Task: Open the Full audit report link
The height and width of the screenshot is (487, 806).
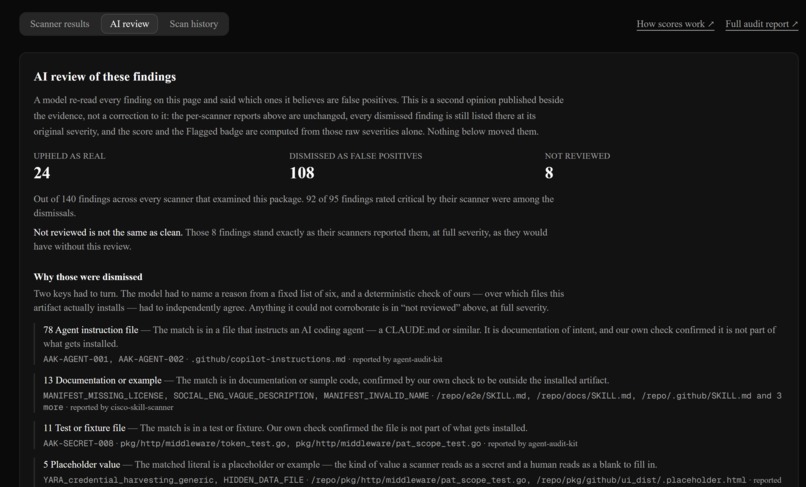Action: 761,24
